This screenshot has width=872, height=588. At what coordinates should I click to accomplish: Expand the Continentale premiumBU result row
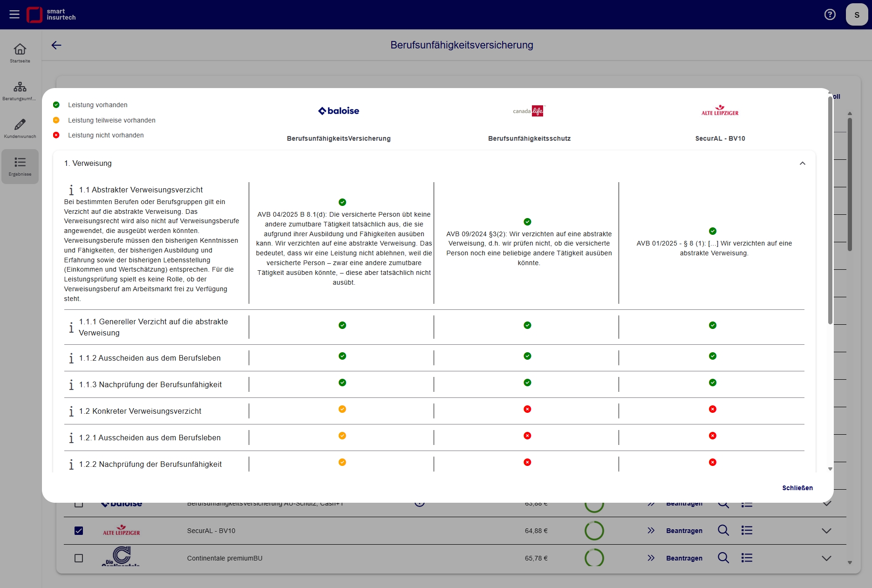pos(827,558)
